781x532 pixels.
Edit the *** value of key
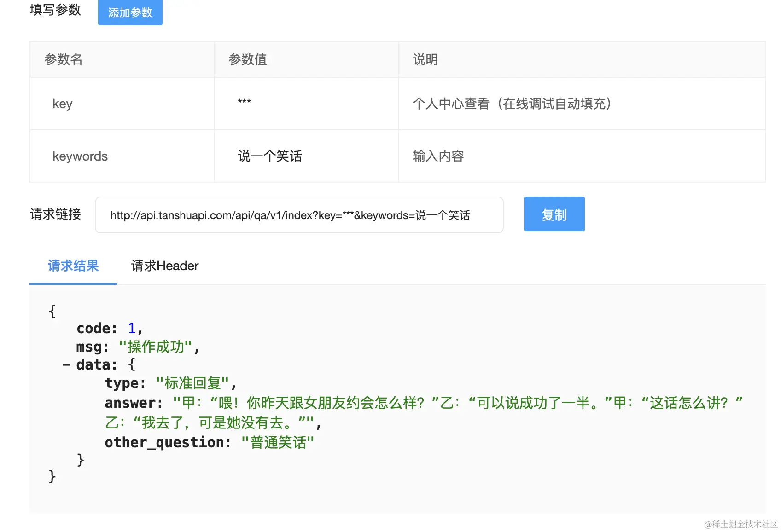[245, 102]
